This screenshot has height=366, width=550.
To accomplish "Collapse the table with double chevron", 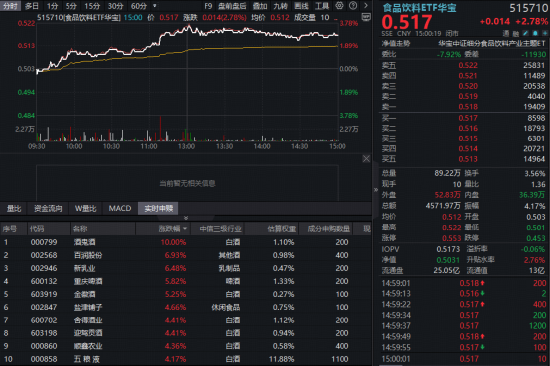I will 186,218.
